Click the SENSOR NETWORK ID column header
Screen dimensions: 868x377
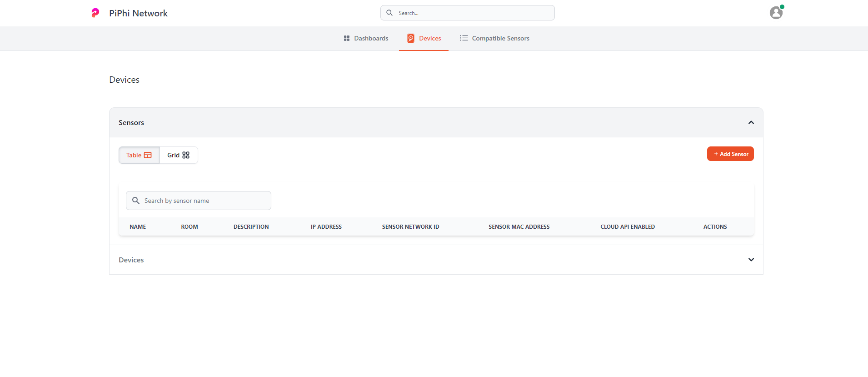411,226
